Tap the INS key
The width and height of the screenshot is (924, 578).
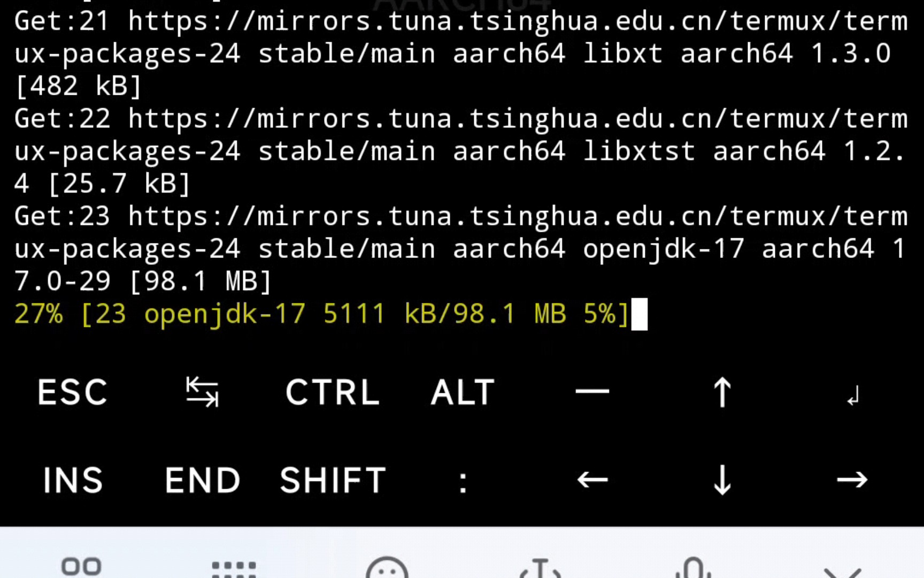73,480
